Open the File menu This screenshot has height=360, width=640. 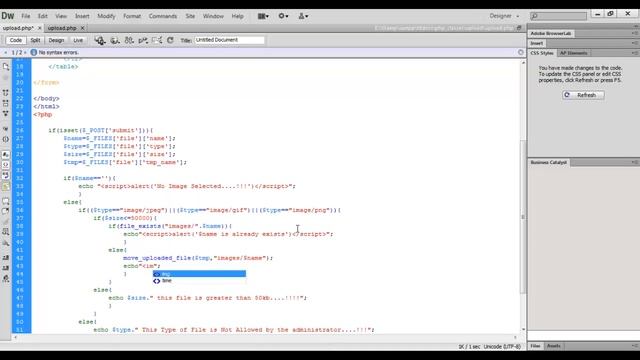[x=26, y=16]
